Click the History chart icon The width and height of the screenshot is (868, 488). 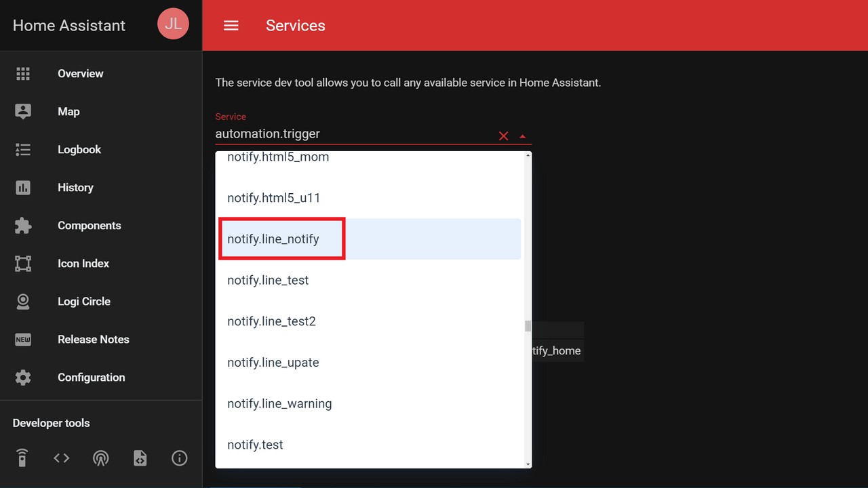tap(23, 188)
